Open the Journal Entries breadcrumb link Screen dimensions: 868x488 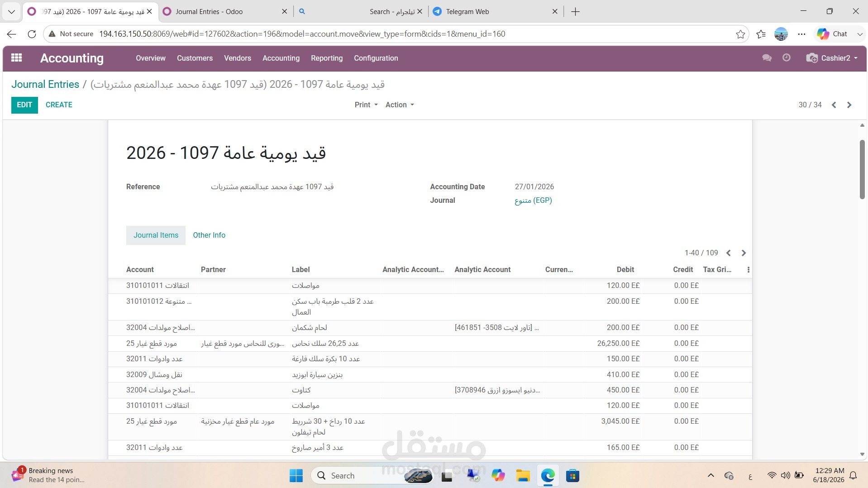(45, 85)
